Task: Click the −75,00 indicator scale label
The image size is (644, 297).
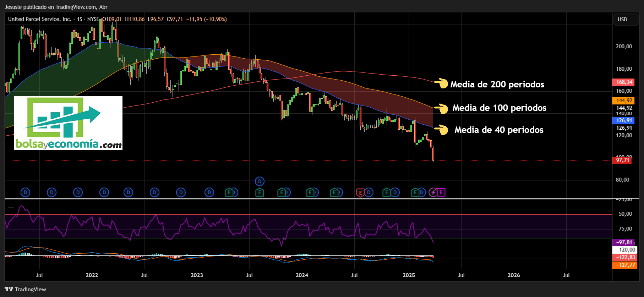Action: point(624,229)
